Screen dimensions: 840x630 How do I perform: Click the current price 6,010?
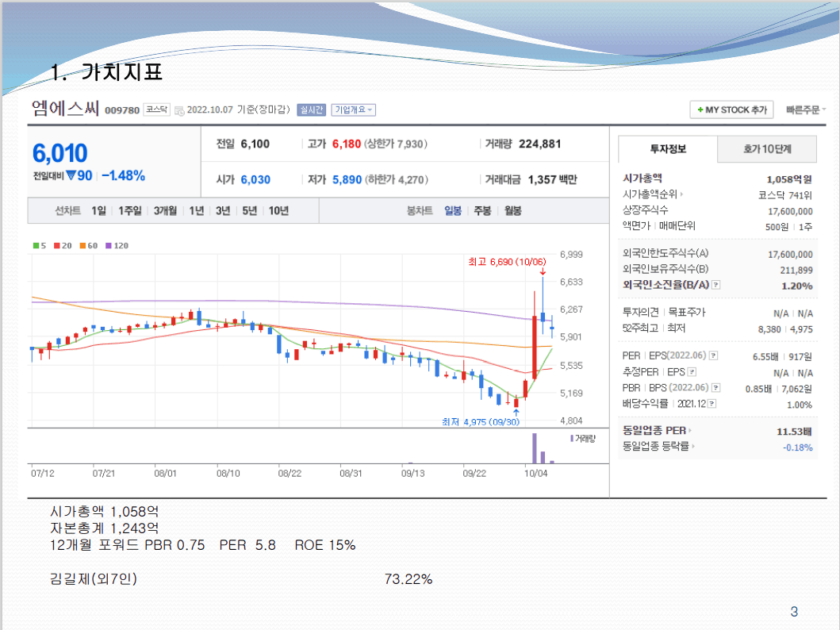(60, 153)
